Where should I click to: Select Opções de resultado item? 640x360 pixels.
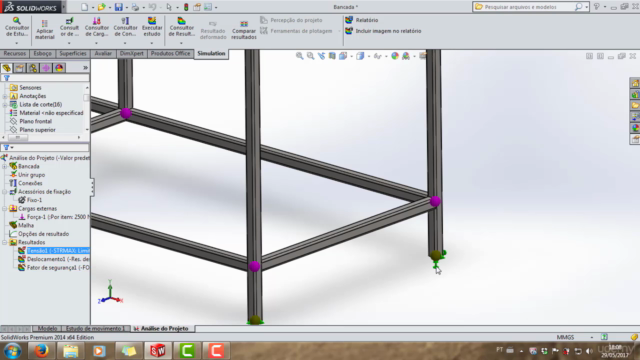[43, 234]
